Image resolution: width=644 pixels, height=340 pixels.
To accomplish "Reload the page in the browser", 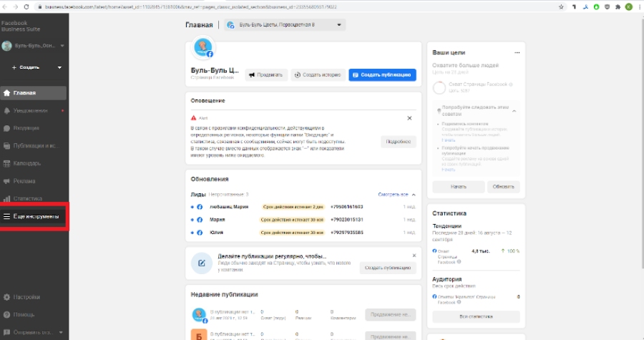I will [x=26, y=7].
